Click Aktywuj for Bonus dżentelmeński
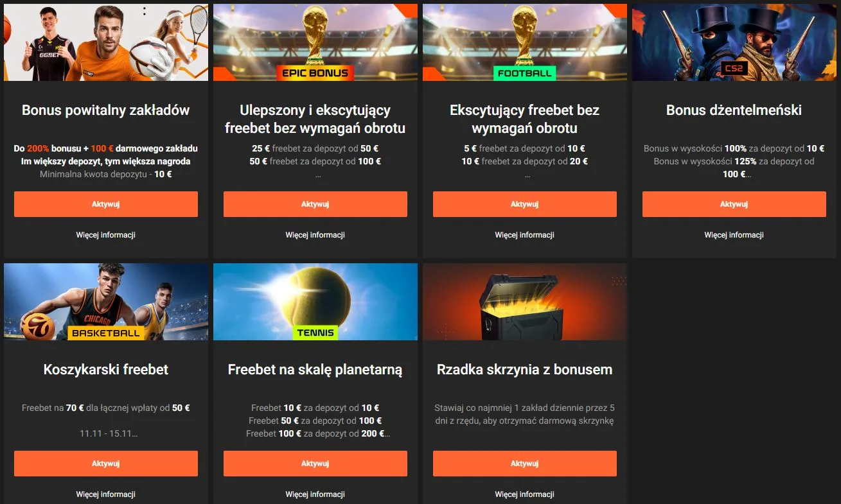This screenshot has width=841, height=504. coord(734,204)
